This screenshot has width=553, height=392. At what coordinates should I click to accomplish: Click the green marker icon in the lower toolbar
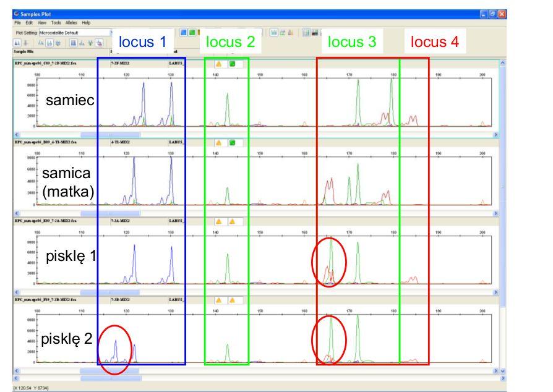pos(91,43)
